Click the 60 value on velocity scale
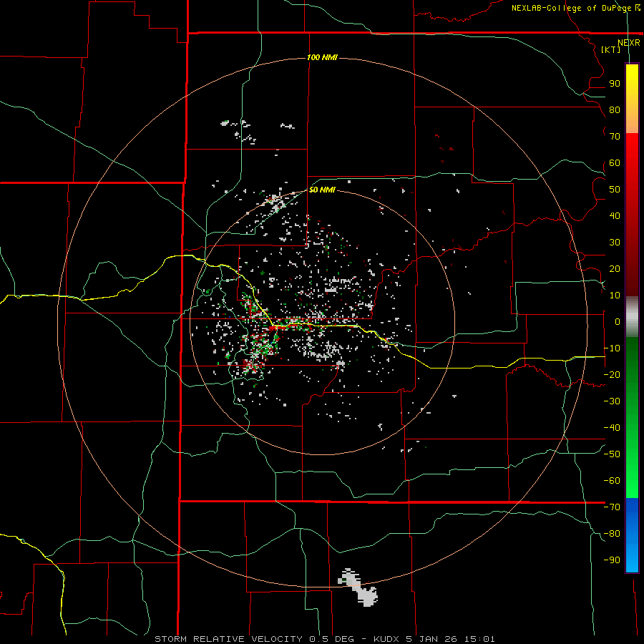Viewport: 644px width, 644px height. pos(615,163)
